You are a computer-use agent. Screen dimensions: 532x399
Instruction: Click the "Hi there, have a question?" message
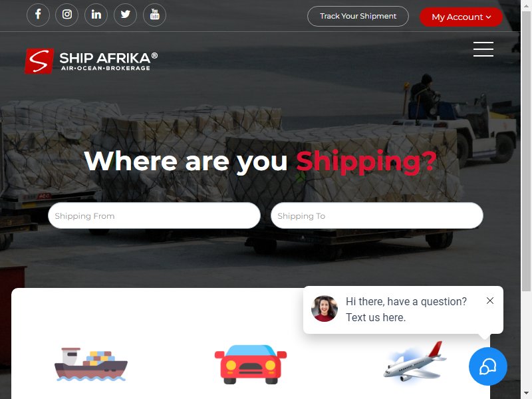coord(406,301)
